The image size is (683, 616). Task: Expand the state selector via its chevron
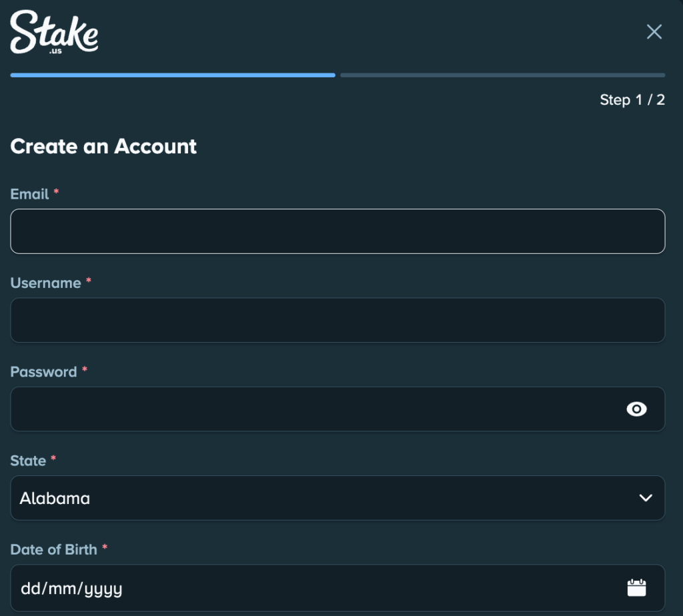[644, 498]
